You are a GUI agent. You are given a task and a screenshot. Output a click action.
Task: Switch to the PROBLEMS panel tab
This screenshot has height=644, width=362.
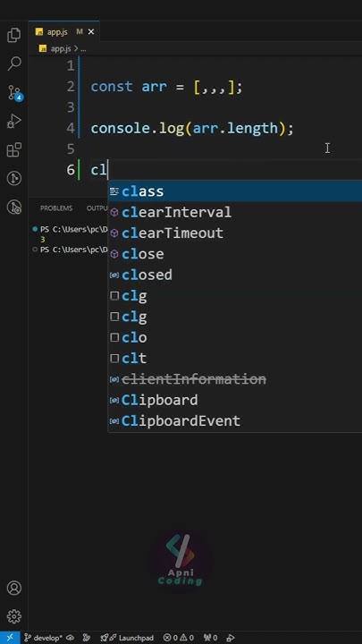[56, 208]
